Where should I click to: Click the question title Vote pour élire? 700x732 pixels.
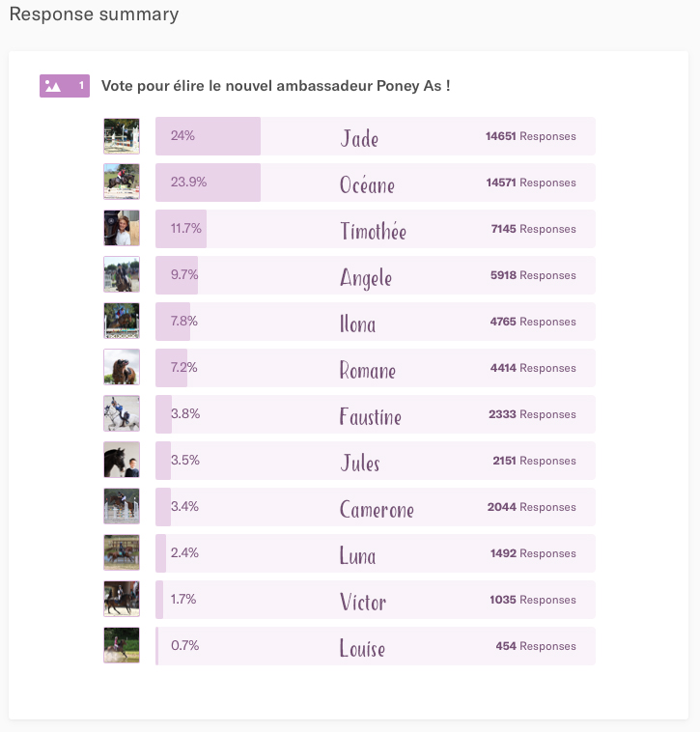tap(276, 86)
